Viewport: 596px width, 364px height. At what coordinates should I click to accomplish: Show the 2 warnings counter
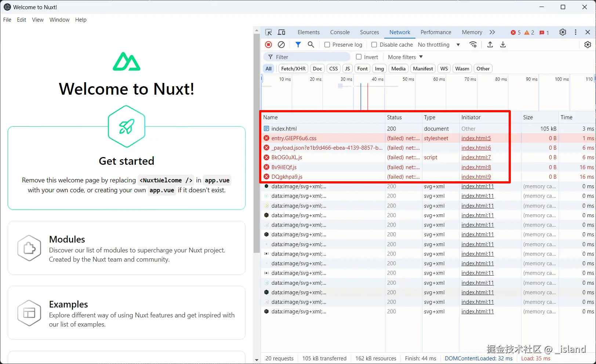point(529,33)
